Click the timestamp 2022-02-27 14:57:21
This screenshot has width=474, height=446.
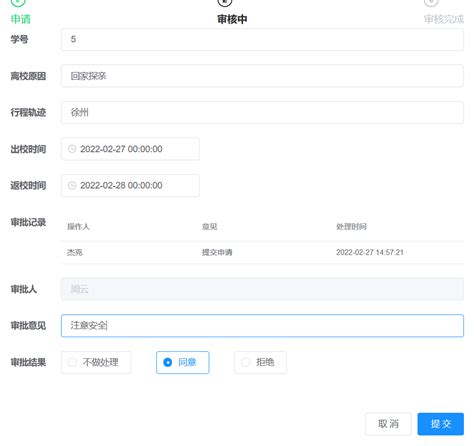click(370, 252)
